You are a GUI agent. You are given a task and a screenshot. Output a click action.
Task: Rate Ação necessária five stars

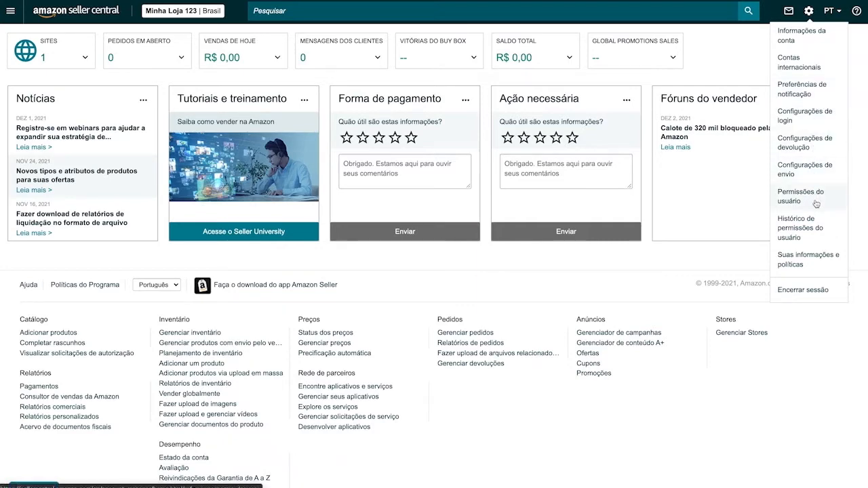point(572,138)
